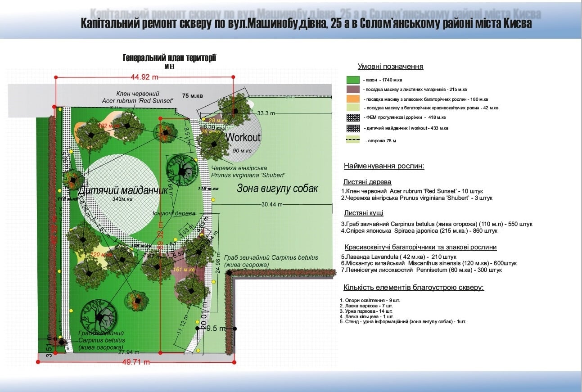Click the existing tree symbol above 'Існуючі дерева'

(182, 170)
